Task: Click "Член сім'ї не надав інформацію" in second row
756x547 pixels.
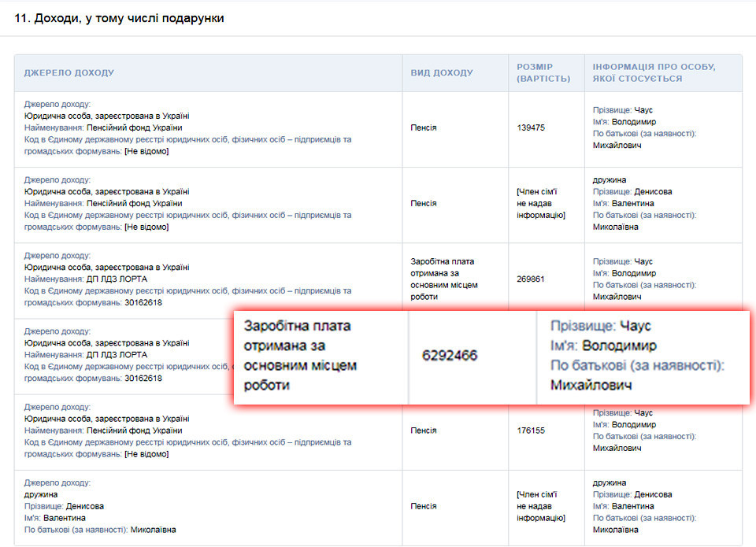Action: [x=540, y=203]
